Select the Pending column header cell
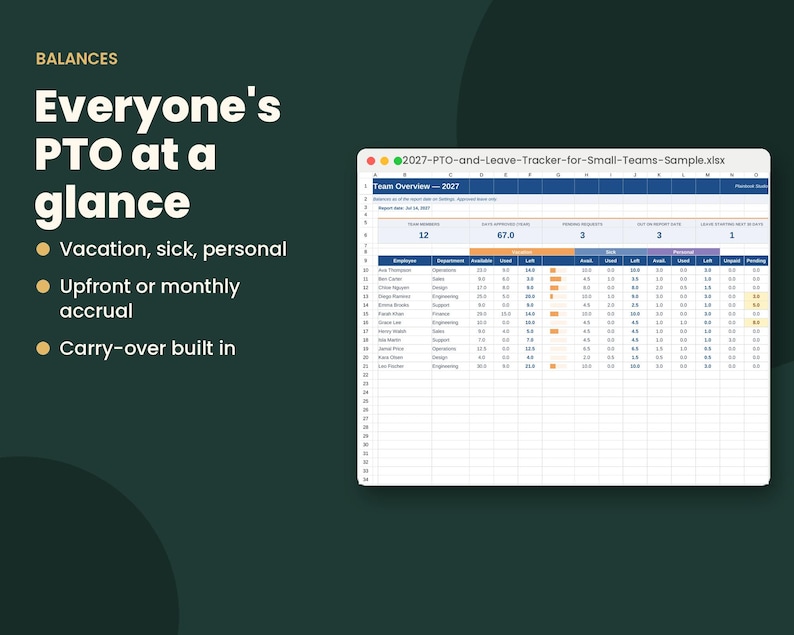This screenshot has height=635, width=794. (x=756, y=261)
